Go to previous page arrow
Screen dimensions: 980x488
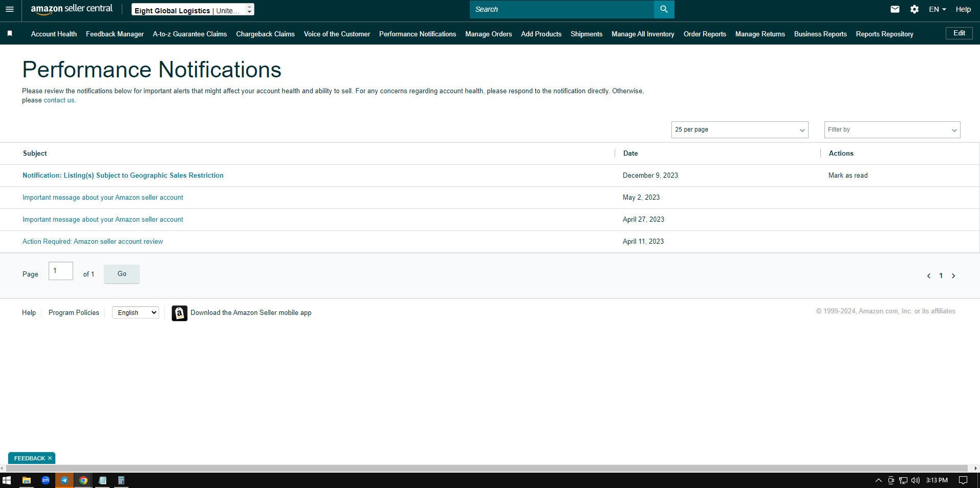(929, 276)
